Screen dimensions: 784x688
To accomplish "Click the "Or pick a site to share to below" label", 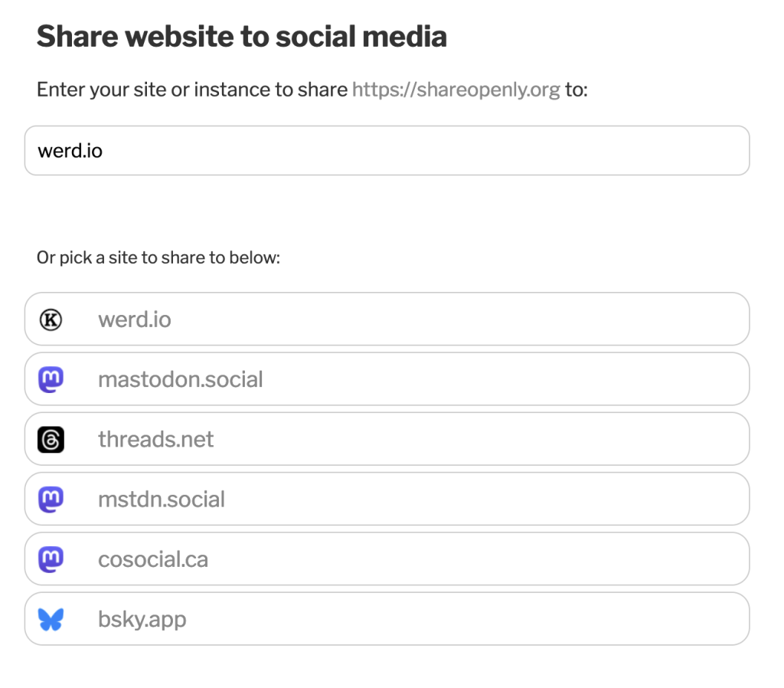I will pos(158,257).
